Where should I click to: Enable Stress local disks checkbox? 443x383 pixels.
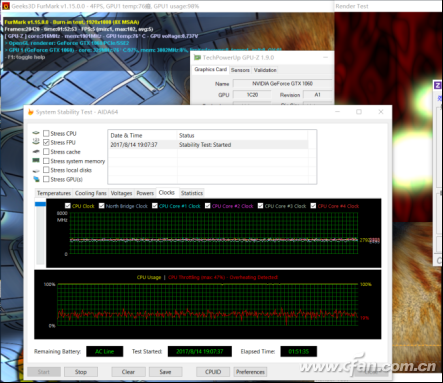pyautogui.click(x=46, y=170)
